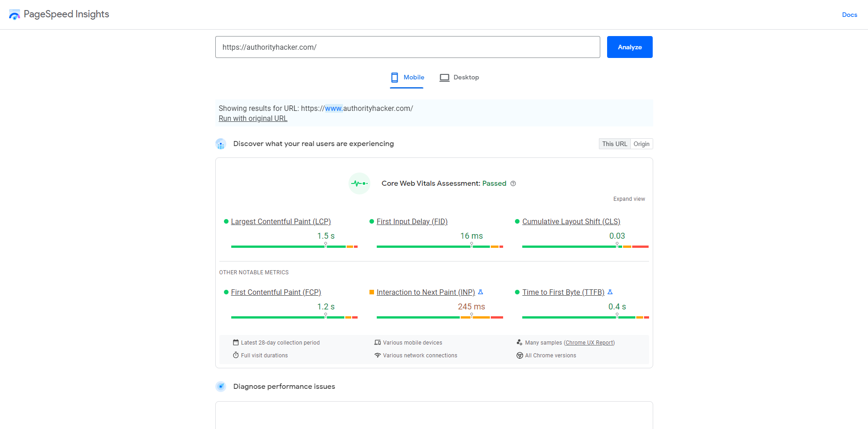This screenshot has height=429, width=868.
Task: Open First Contentful Paint (FCP) link
Action: pos(276,292)
